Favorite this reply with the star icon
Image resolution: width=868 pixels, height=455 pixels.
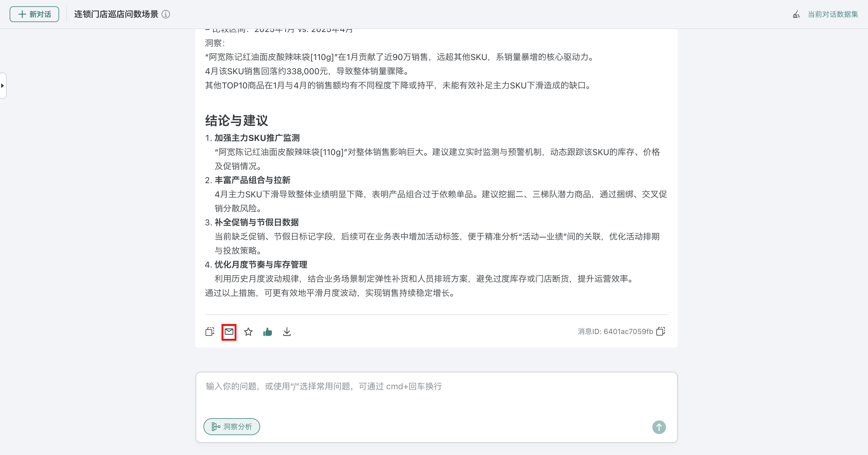pos(248,332)
